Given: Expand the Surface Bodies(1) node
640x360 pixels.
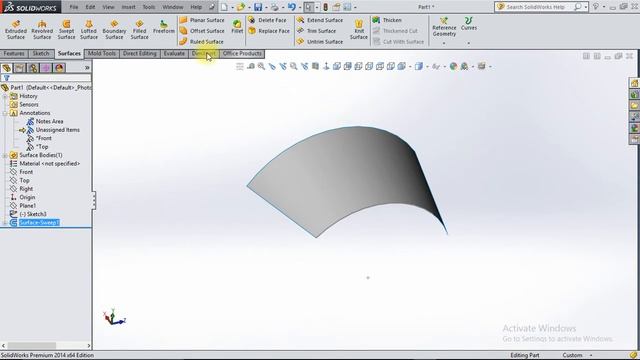Looking at the screenshot, I should click(x=5, y=155).
